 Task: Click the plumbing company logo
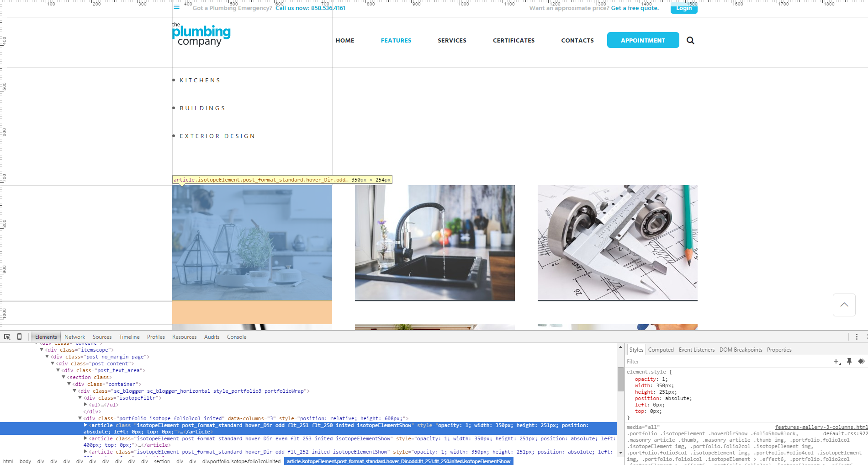coord(201,35)
